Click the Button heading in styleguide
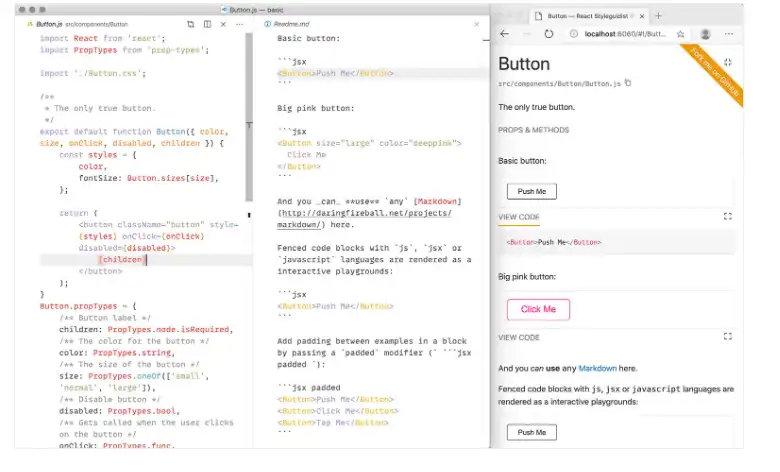The height and width of the screenshot is (472, 780). pos(524,64)
